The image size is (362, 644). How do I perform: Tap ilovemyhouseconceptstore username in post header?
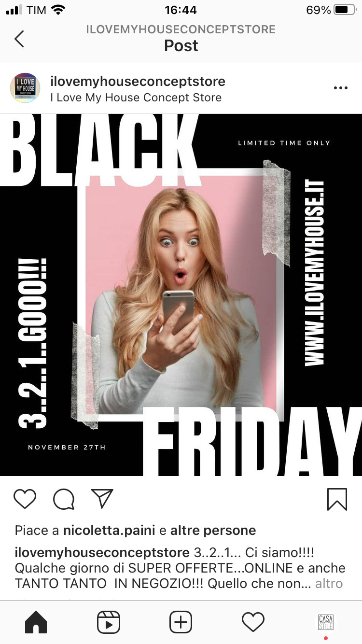138,81
